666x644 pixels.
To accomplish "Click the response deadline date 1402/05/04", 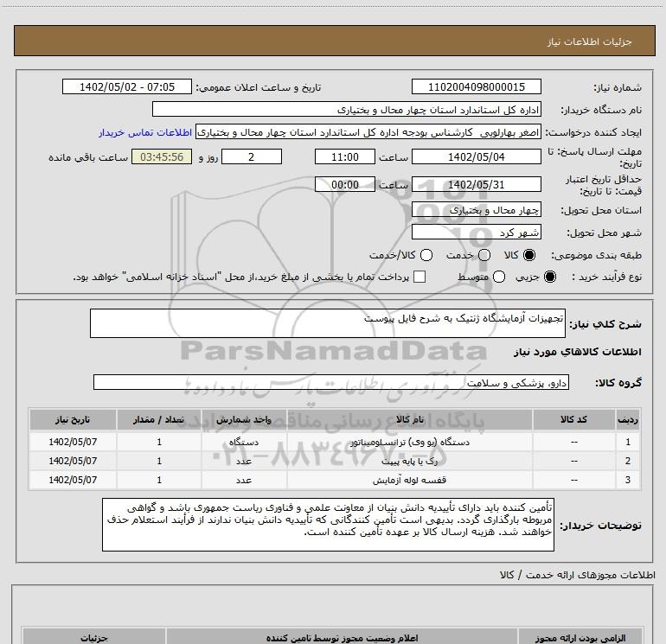I will pyautogui.click(x=476, y=156).
